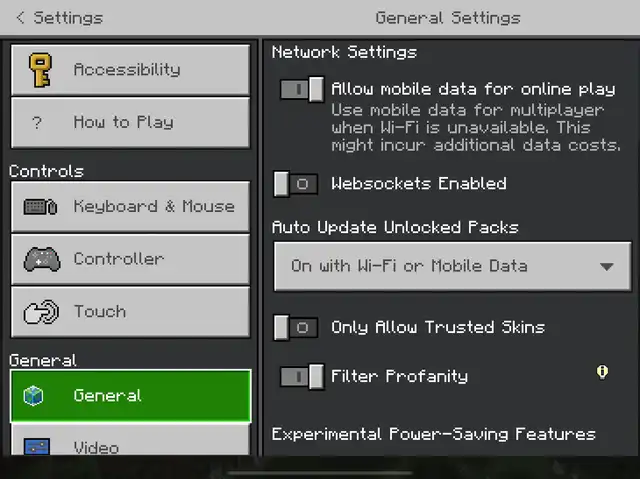The image size is (640, 479).
Task: Click the gamepad Controller icon
Action: [x=42, y=259]
